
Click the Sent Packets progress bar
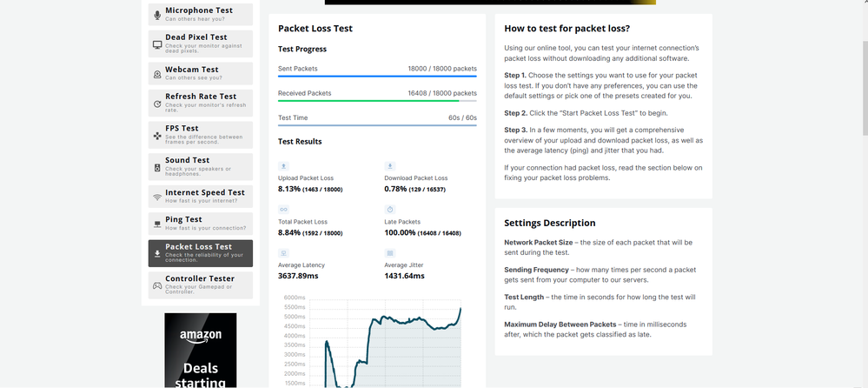377,76
